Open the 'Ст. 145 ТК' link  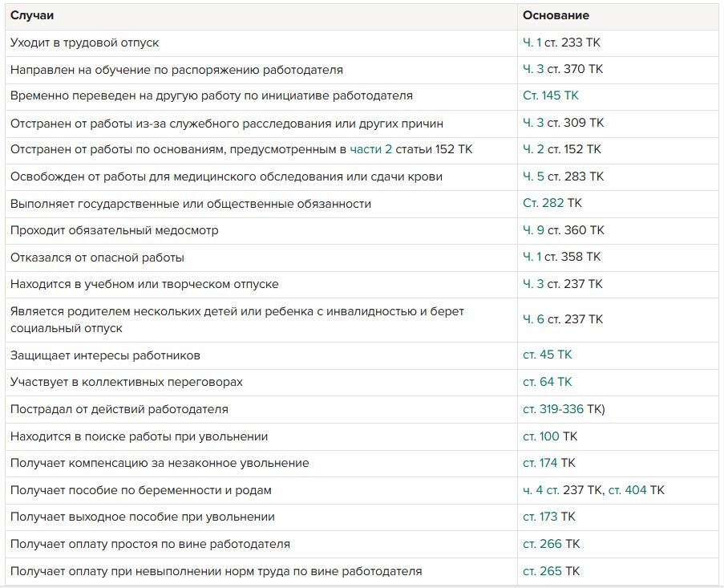tap(550, 95)
